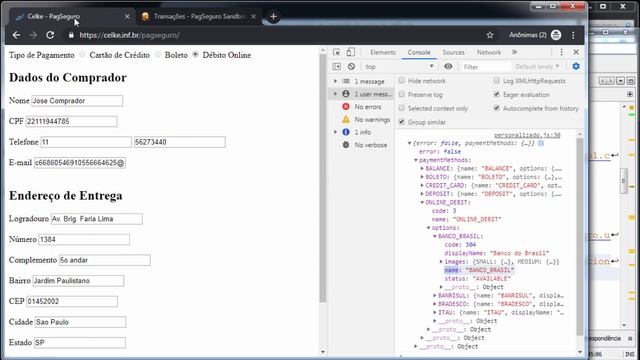The height and width of the screenshot is (360, 640).
Task: Select Débito Online payment type
Action: [x=196, y=54]
